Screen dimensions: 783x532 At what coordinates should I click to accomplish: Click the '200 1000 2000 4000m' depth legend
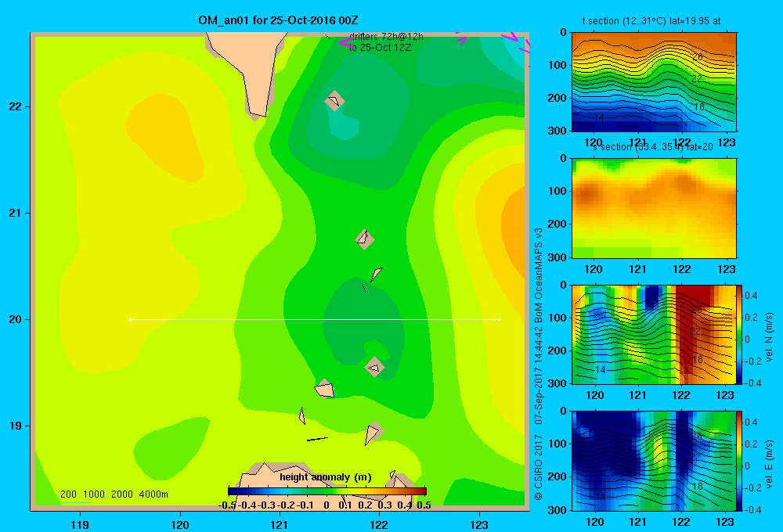point(114,494)
